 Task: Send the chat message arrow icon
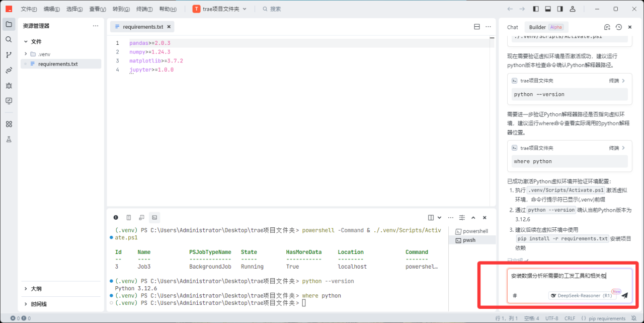(624, 296)
